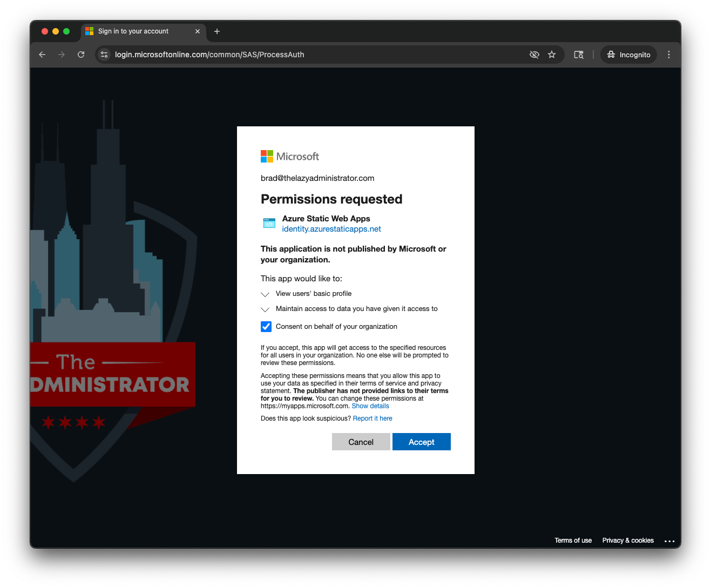Screen dimensions: 711x588
Task: Click the Accept button
Action: (421, 442)
